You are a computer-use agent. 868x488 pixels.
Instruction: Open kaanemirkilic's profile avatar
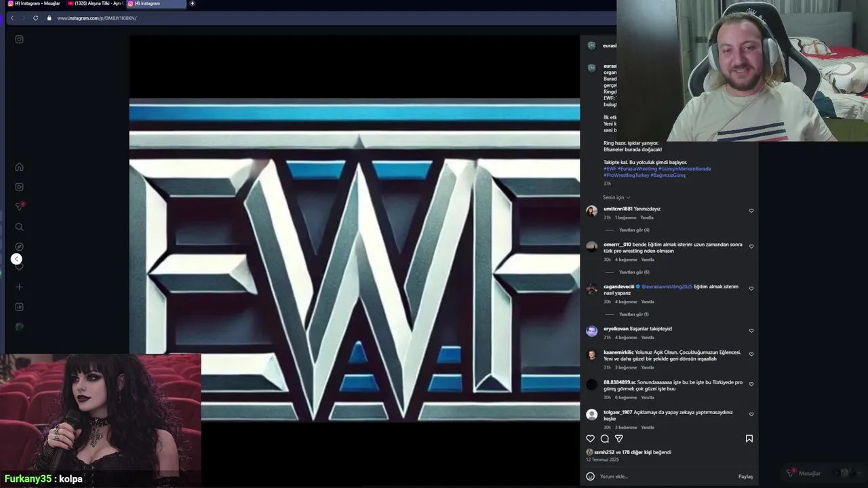click(591, 354)
